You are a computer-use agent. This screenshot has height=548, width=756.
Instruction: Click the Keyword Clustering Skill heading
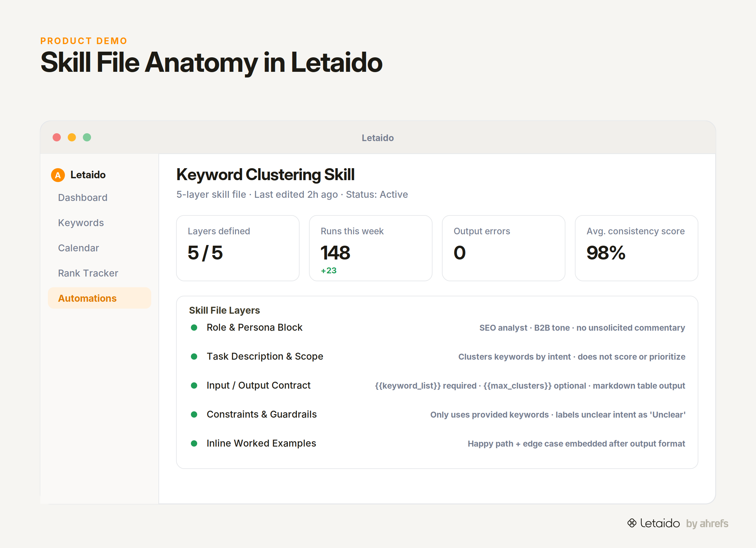tap(265, 175)
